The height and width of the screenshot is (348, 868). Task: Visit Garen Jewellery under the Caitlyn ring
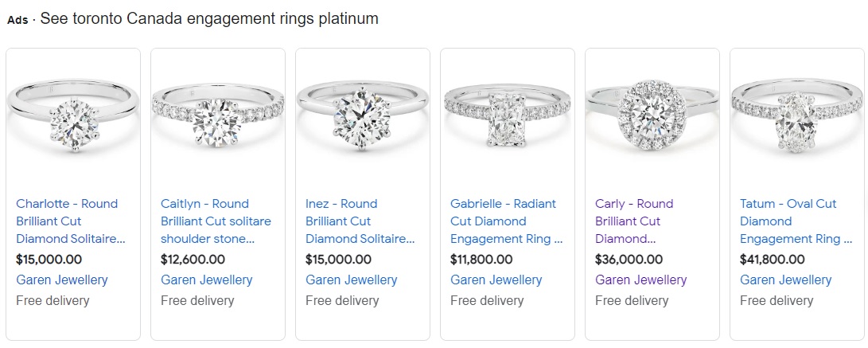click(207, 280)
